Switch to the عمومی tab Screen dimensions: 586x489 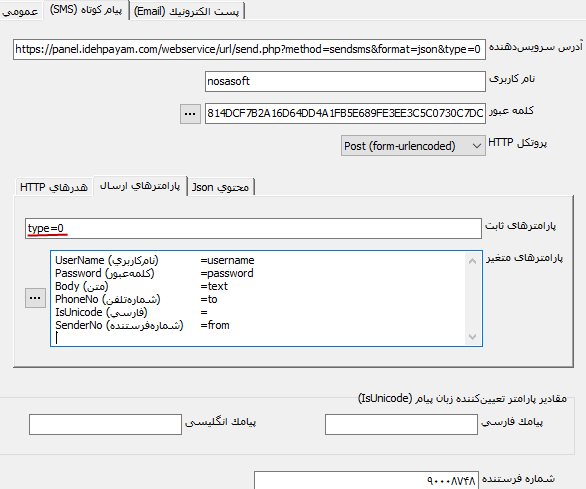[x=20, y=11]
